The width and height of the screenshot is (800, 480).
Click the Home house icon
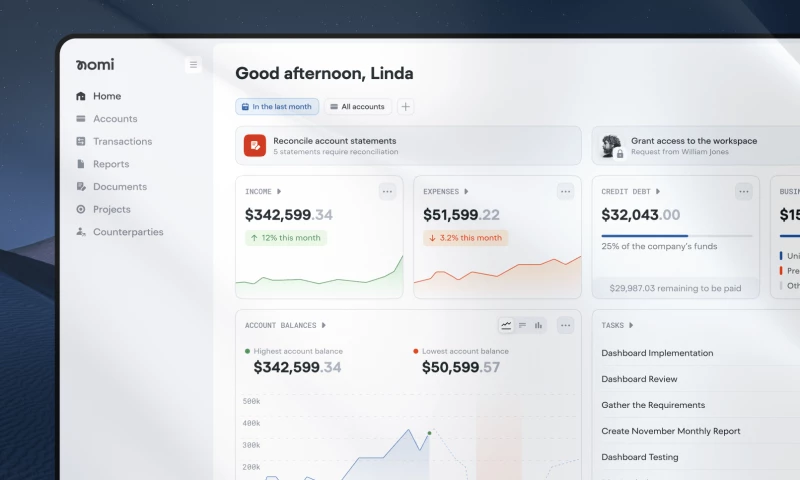(81, 96)
